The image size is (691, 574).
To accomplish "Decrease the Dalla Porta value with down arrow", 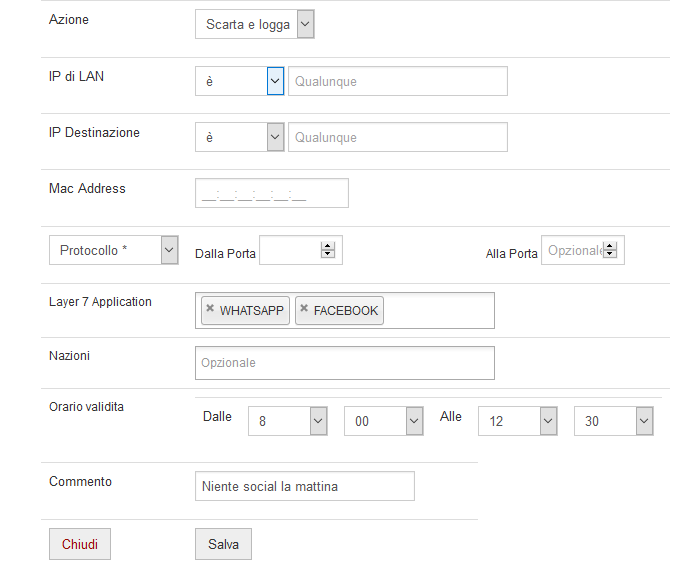I will [x=327, y=254].
